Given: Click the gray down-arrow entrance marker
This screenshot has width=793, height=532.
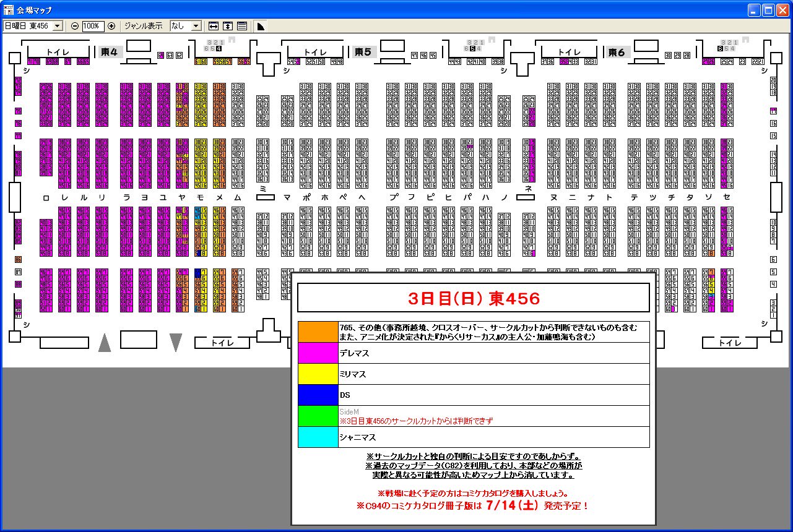Looking at the screenshot, I should pos(176,342).
